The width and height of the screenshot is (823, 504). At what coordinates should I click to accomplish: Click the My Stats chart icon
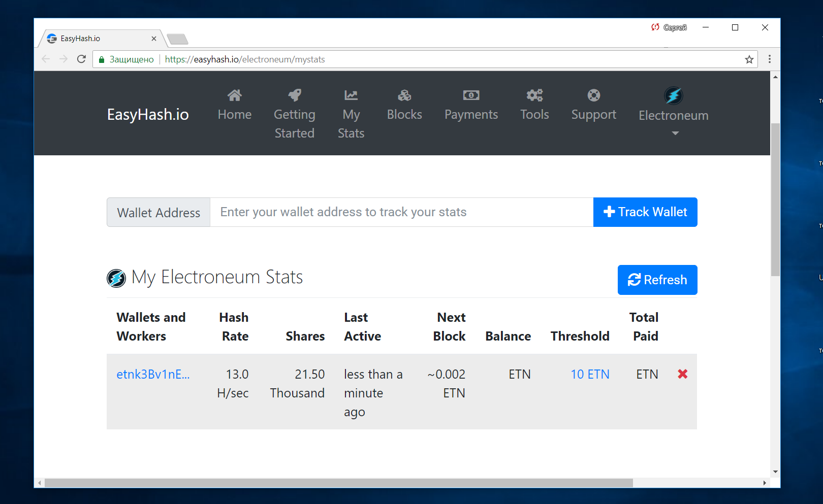pos(351,95)
